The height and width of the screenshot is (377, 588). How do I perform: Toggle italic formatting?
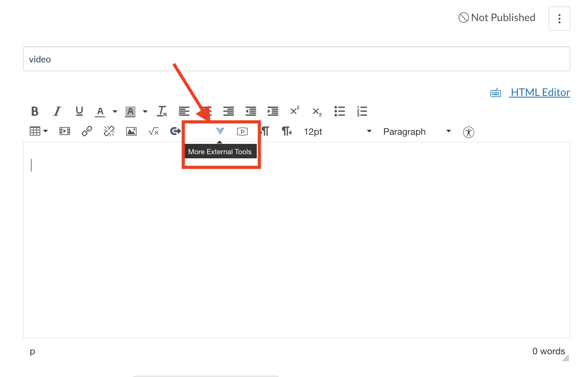(x=57, y=111)
